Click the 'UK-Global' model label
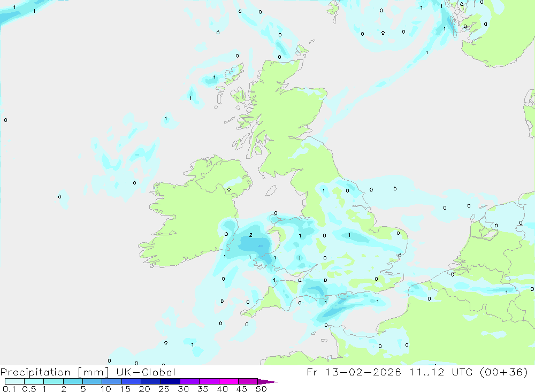Screen dimensions: 535x392 point(146,372)
